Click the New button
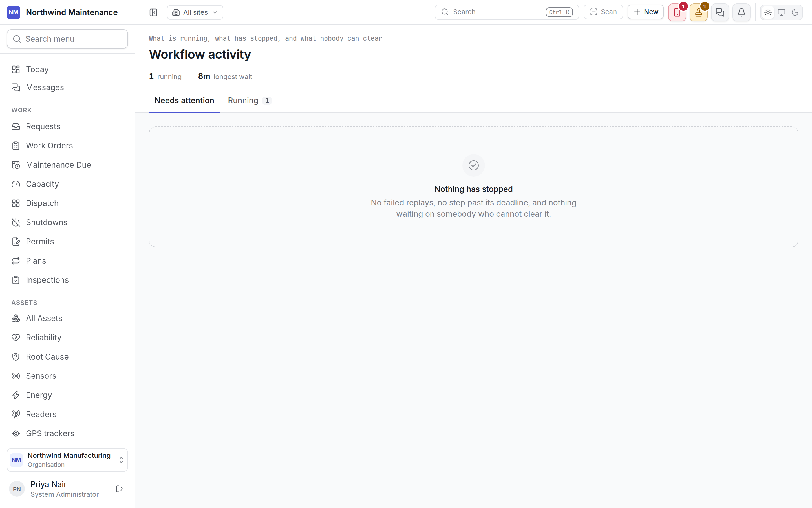This screenshot has height=508, width=812. pyautogui.click(x=646, y=12)
